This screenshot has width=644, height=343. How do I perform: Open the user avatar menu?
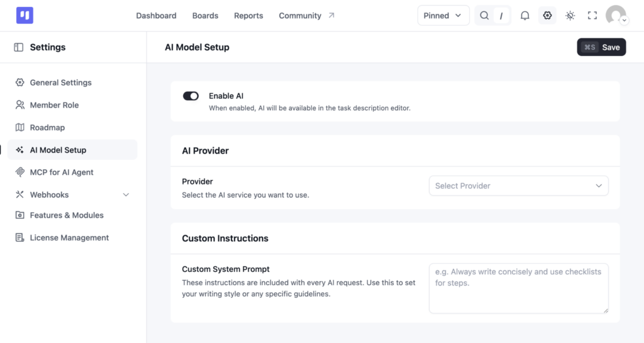coord(616,16)
